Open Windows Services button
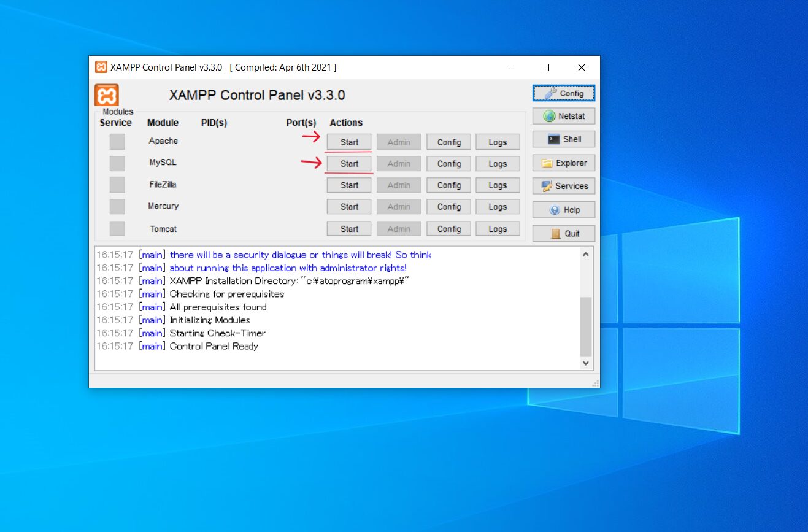 coord(564,186)
